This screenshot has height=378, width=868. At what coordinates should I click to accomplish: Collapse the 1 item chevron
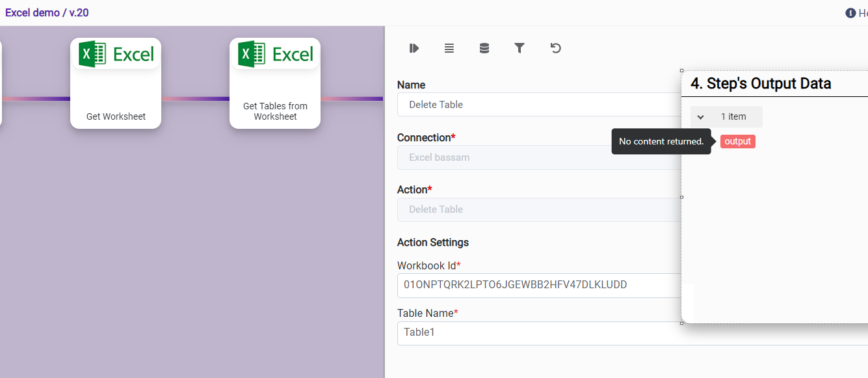[701, 117]
